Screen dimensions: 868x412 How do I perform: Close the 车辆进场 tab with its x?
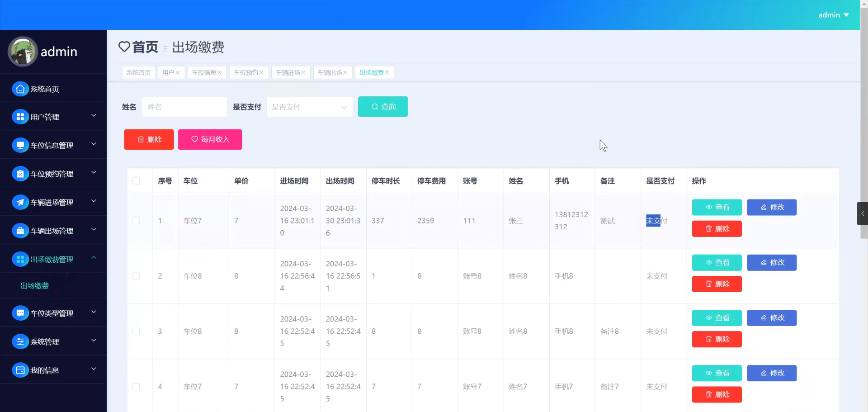pyautogui.click(x=303, y=73)
